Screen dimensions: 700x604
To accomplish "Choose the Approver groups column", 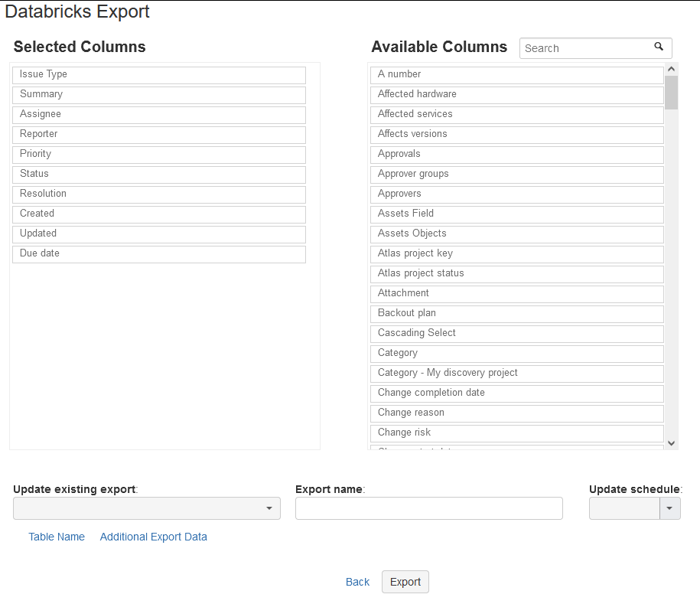I will tap(517, 175).
